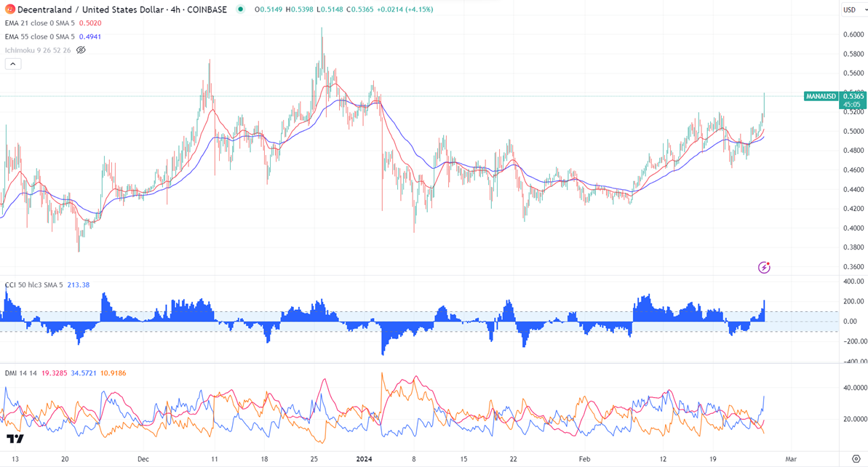The height and width of the screenshot is (467, 868).
Task: Click the DMI value 34.5721
Action: 84,373
